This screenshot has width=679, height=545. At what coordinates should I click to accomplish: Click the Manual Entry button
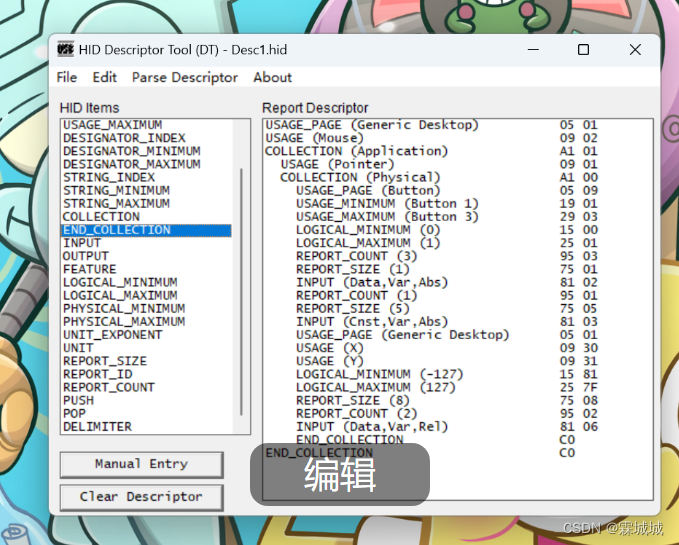tap(142, 464)
